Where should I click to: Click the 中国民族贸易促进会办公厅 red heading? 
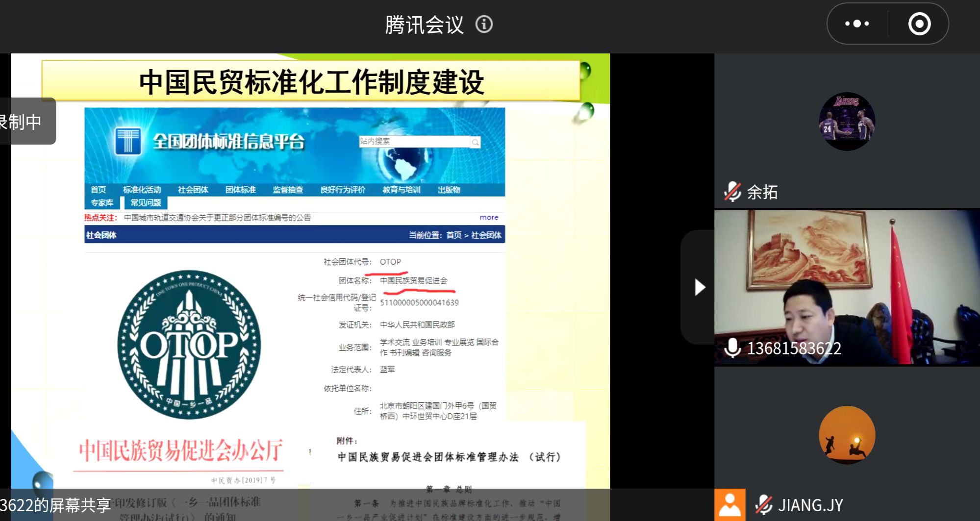[180, 450]
